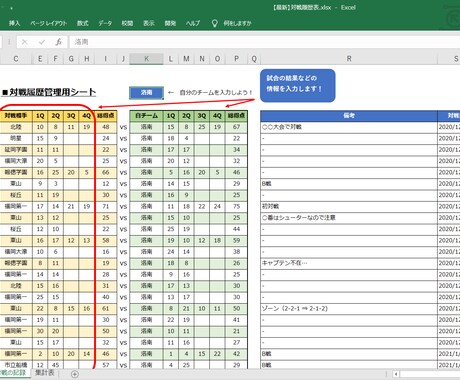
Task: Select the own-team total score 75 cell
Action: 236,206
